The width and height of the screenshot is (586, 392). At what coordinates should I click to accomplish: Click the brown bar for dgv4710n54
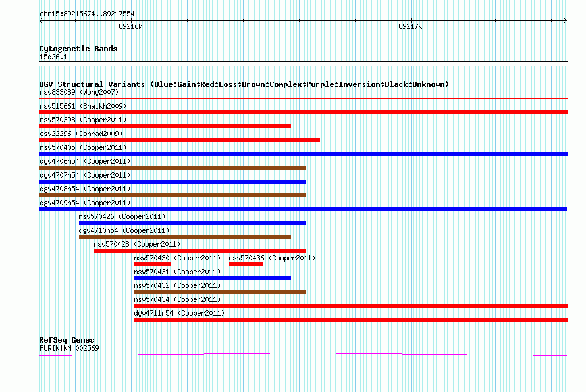click(185, 237)
